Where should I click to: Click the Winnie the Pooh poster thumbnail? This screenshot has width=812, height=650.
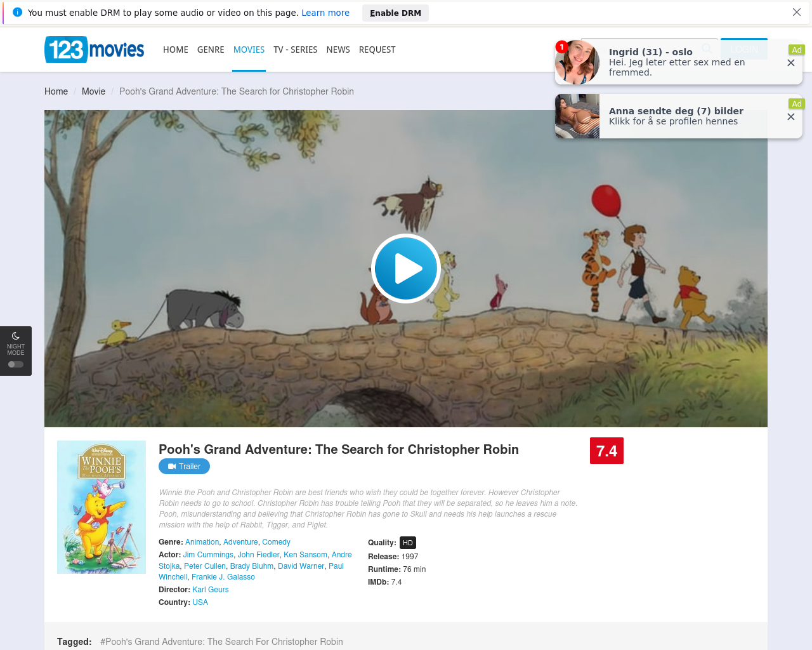tap(101, 507)
